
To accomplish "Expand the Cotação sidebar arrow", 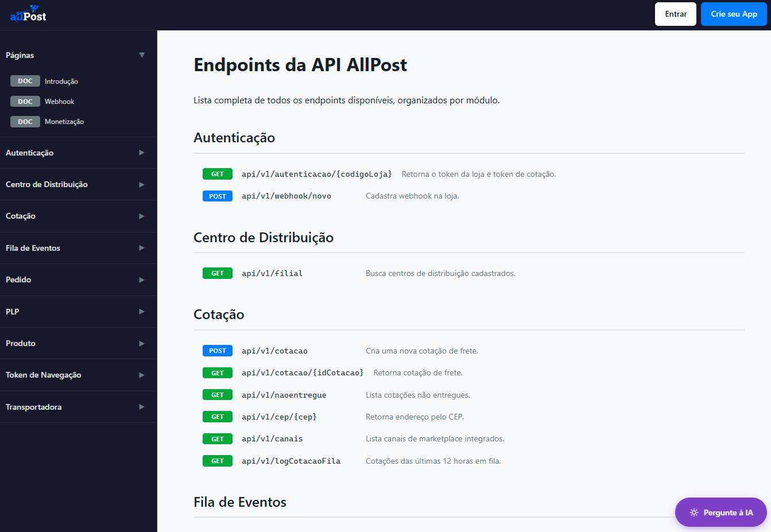I will pos(142,216).
